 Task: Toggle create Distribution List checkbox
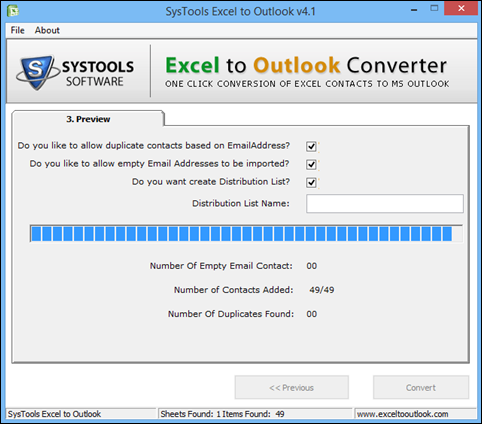(x=311, y=182)
